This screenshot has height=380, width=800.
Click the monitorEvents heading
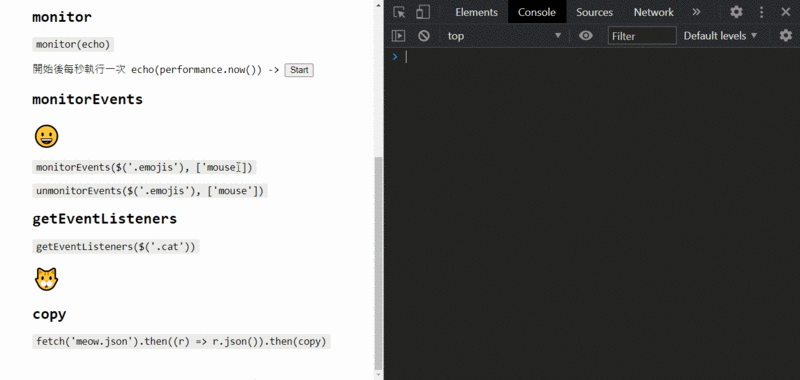coord(87,99)
